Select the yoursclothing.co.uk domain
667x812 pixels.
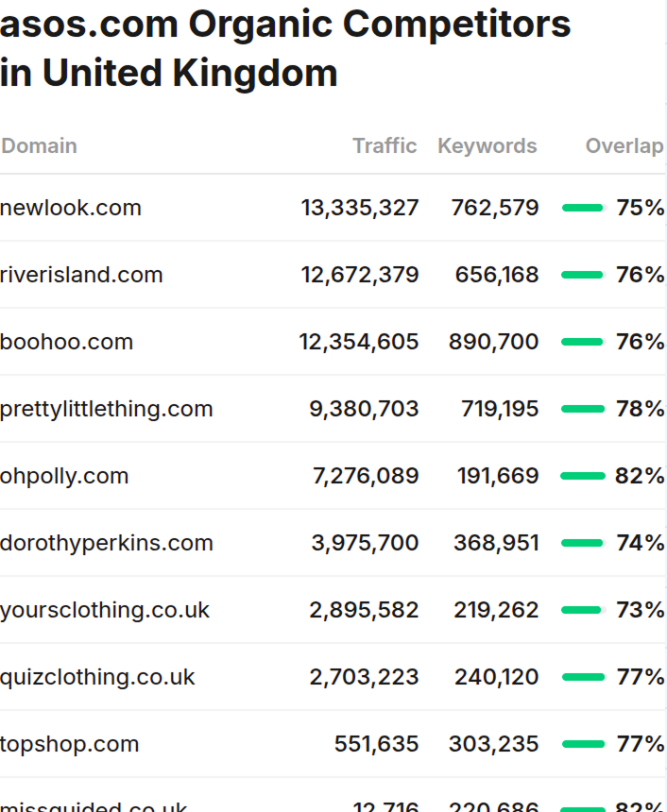click(105, 610)
